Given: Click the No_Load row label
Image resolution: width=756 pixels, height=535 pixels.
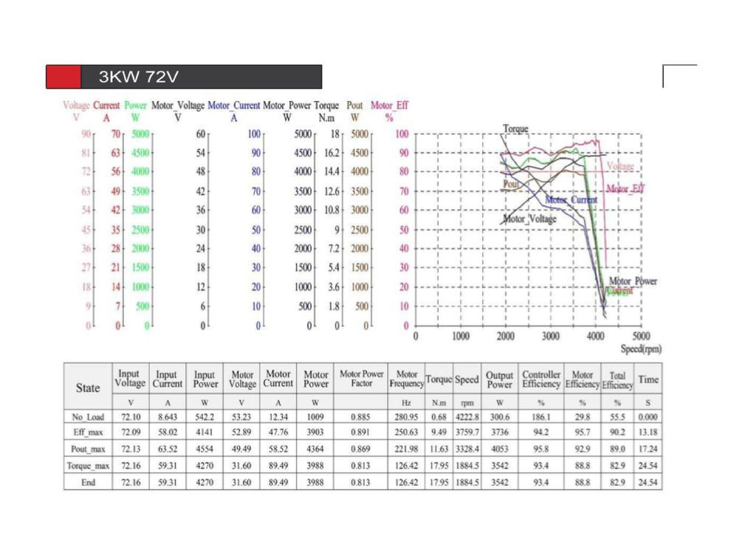Looking at the screenshot, I should pyautogui.click(x=88, y=417).
